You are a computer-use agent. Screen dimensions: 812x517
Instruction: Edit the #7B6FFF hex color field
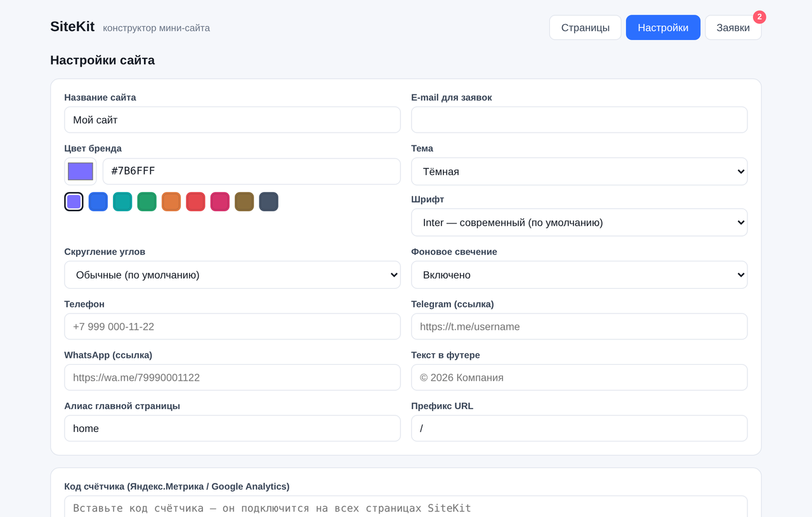[x=252, y=171]
